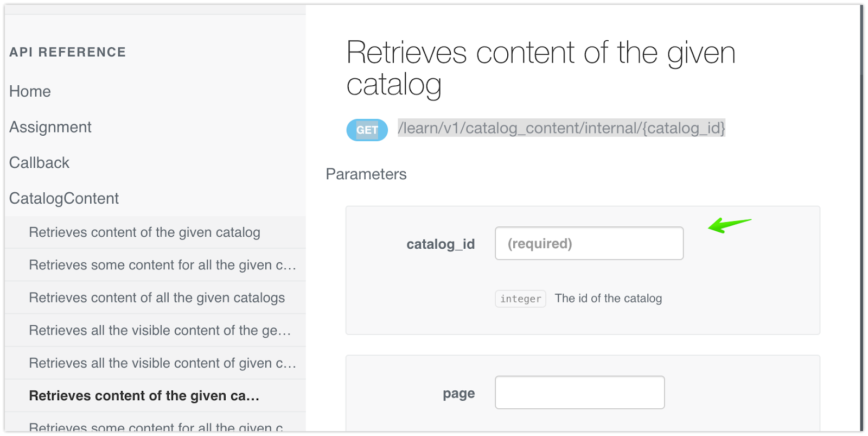
Task: Click the partially visible bottom sidebar item
Action: click(x=156, y=427)
